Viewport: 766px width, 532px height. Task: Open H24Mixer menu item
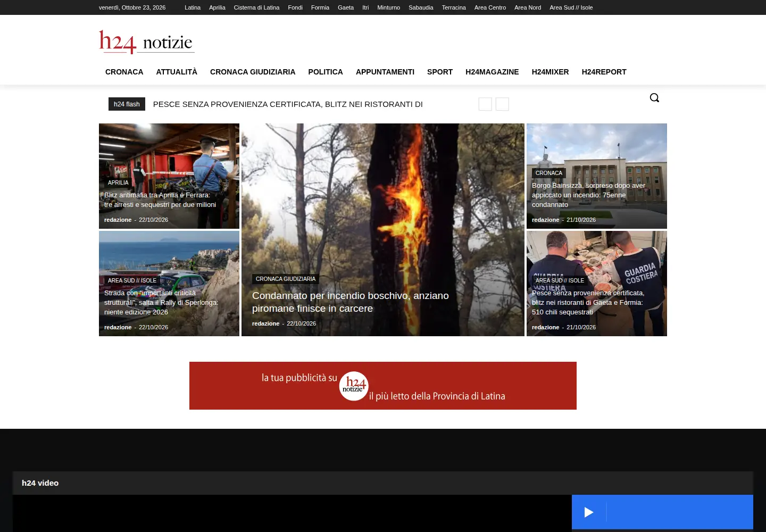pyautogui.click(x=550, y=72)
